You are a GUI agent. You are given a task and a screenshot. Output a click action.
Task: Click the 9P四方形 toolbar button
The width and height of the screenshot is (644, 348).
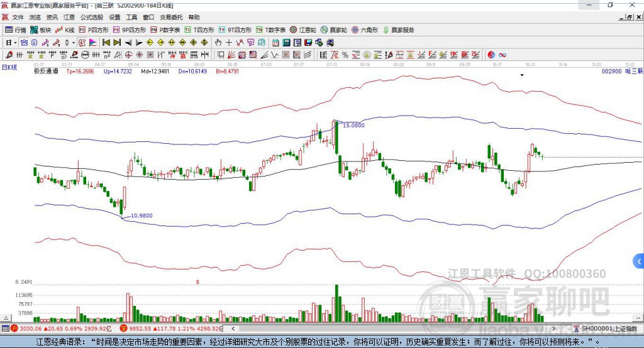130,30
